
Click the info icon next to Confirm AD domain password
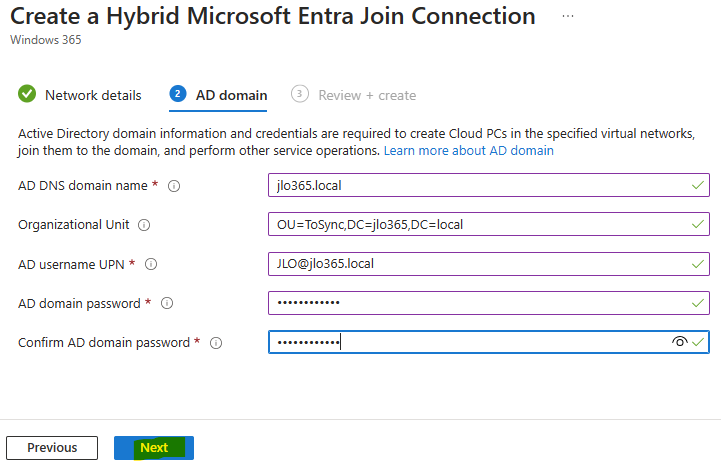click(216, 343)
